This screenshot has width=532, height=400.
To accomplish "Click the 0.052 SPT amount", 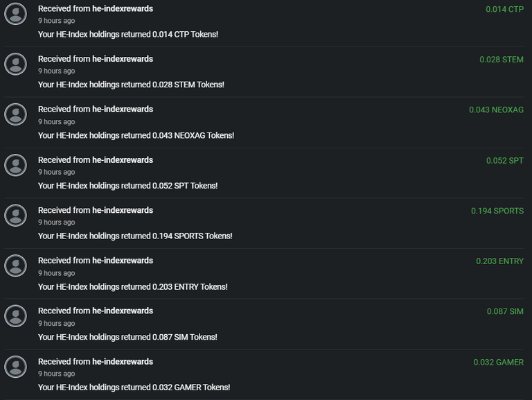I will tap(505, 161).
